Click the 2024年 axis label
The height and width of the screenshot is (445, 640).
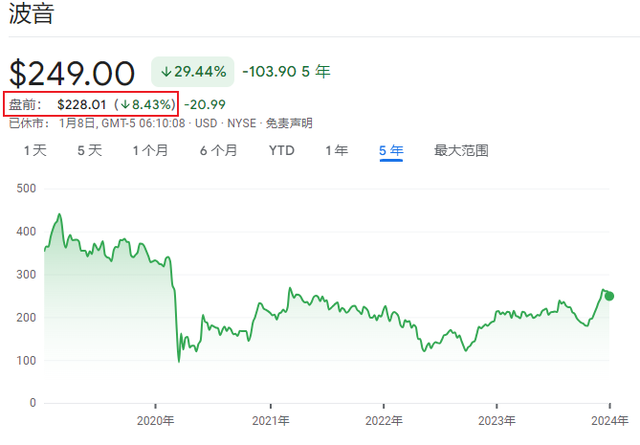610,421
